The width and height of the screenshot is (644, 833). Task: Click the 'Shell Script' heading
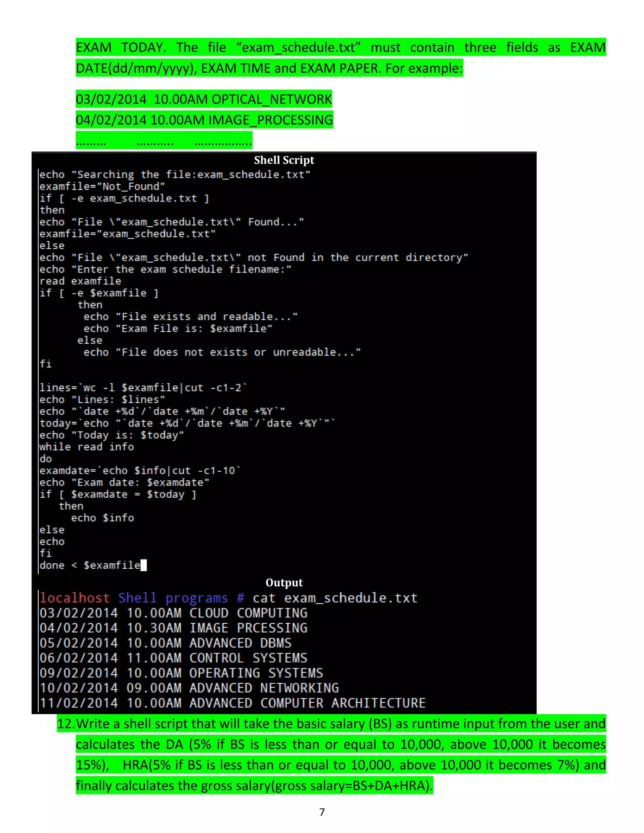(284, 160)
